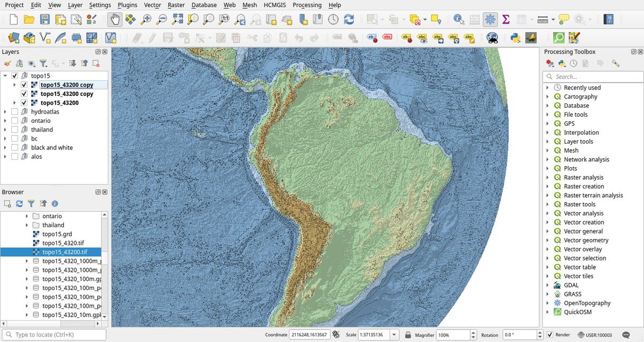The height and width of the screenshot is (342, 644).
Task: Collapse all layers in Layers panel
Action: pyautogui.click(x=84, y=63)
